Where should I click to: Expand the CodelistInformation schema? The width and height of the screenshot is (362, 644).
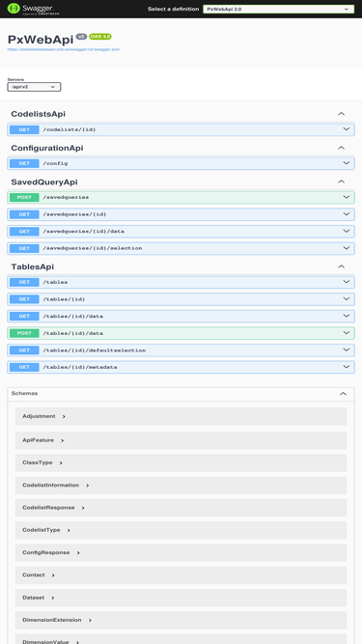[x=56, y=486]
